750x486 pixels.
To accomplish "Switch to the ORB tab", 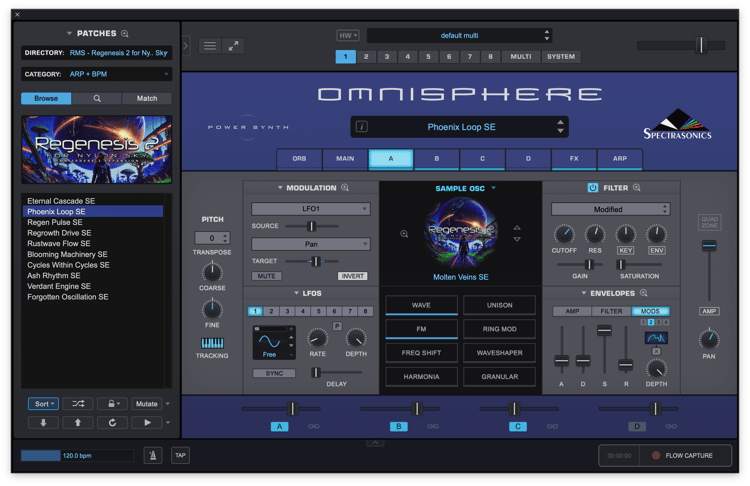I will click(299, 158).
